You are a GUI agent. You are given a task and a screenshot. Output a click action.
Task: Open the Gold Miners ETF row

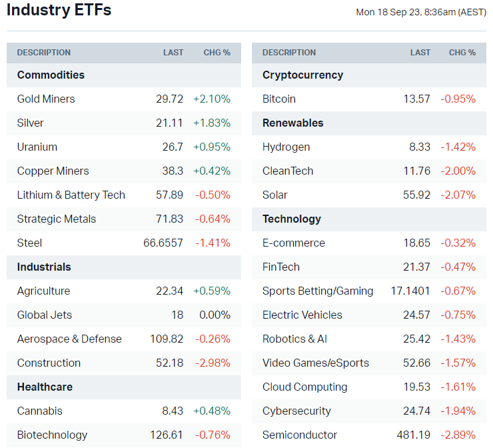coord(46,99)
